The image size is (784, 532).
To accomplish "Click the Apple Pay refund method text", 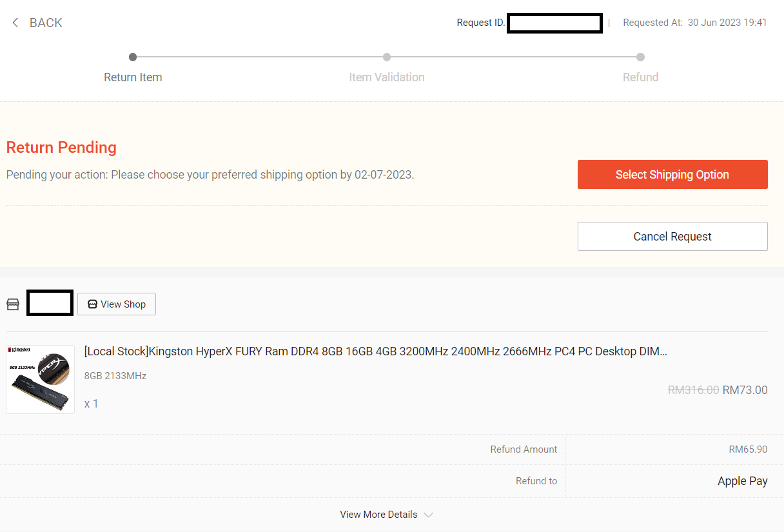I will (x=742, y=481).
